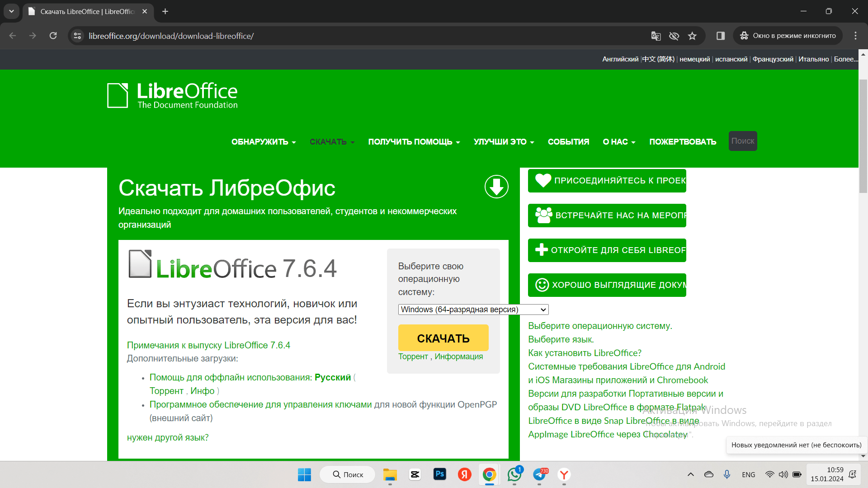Click Русский offline help link
This screenshot has height=488, width=868.
(333, 377)
